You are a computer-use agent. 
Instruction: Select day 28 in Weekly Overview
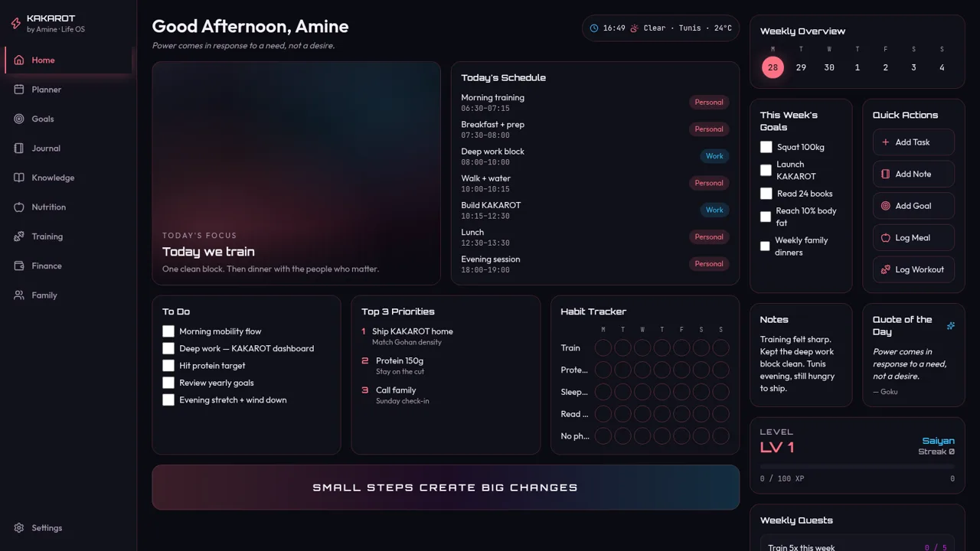click(x=773, y=67)
